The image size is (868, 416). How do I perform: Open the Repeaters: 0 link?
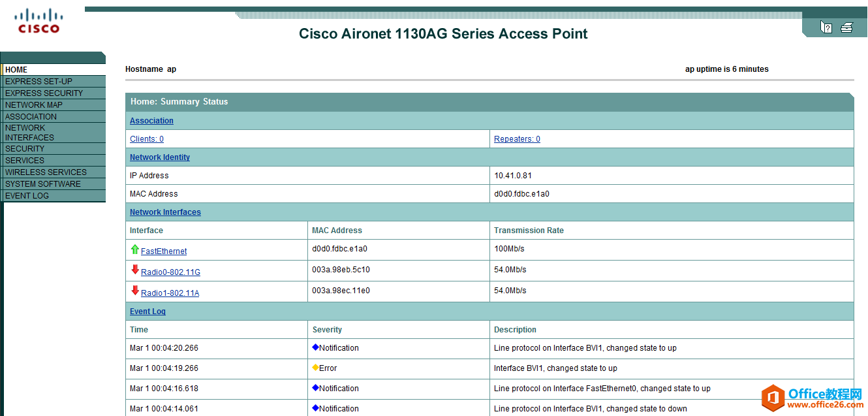click(x=517, y=139)
